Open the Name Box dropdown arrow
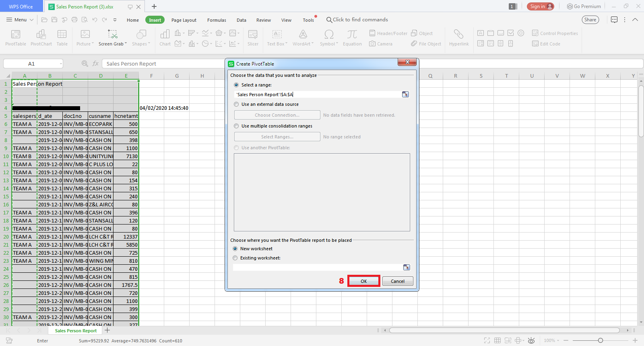Image resolution: width=644 pixels, height=346 pixels. click(61, 64)
